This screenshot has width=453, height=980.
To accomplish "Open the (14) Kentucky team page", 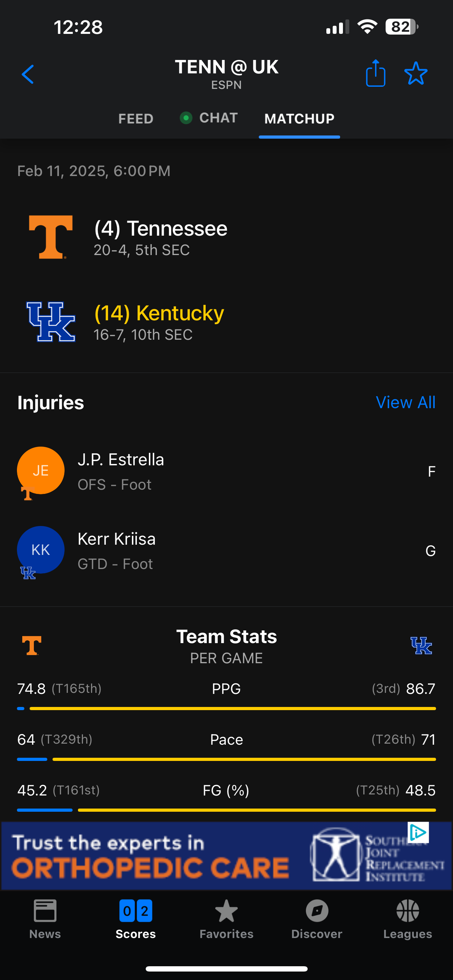I will (159, 314).
